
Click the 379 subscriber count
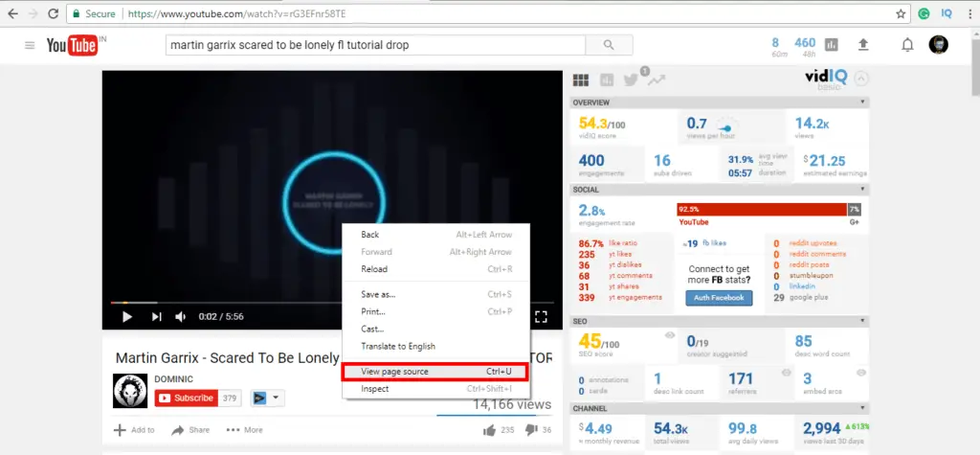230,398
